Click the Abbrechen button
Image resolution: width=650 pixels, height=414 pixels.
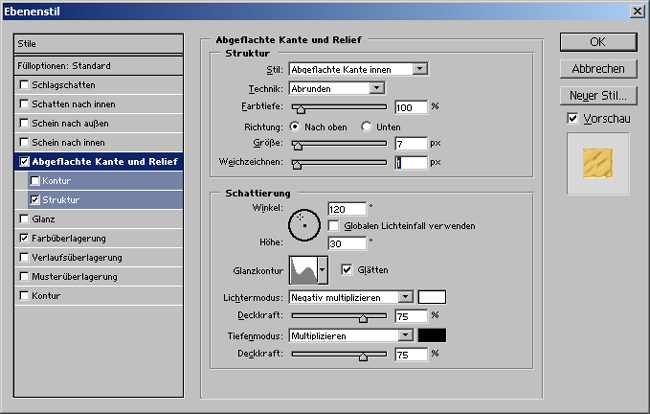598,69
